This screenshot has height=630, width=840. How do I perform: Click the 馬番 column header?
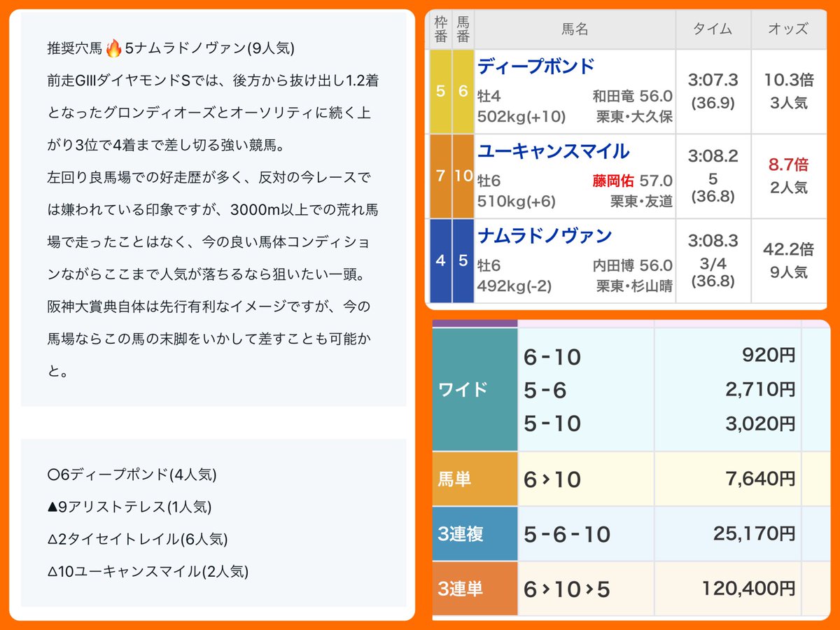click(463, 29)
